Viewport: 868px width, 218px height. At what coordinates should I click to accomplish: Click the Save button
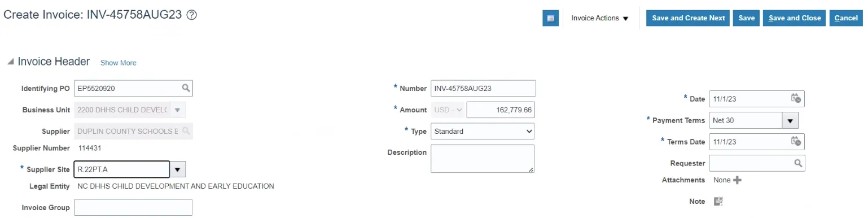[x=746, y=18]
